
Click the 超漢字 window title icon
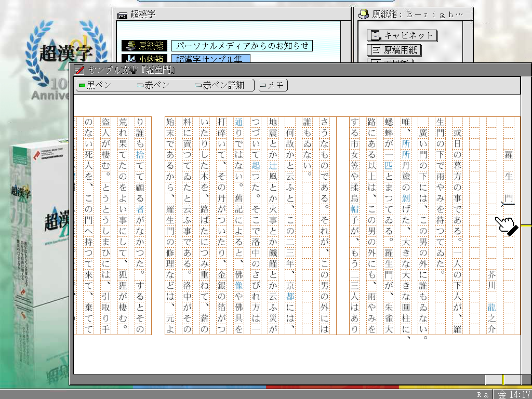pos(122,15)
